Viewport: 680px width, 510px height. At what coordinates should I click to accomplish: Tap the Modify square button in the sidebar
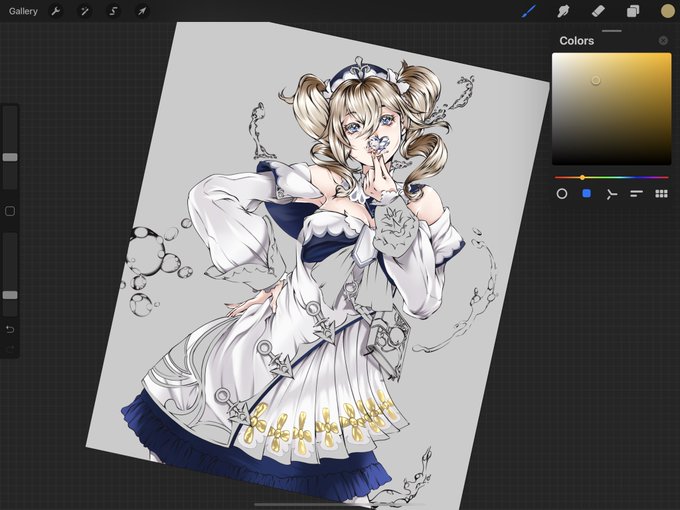tap(10, 211)
